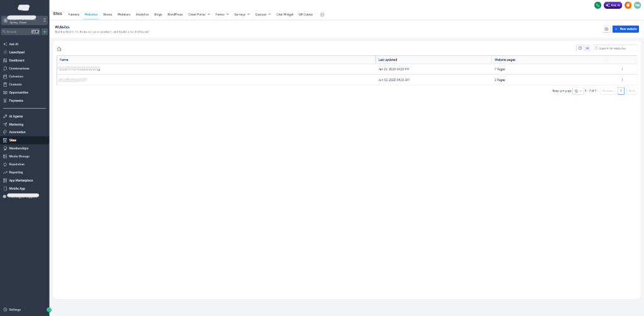Image resolution: width=644 pixels, height=316 pixels.
Task: Select page 1 in pagination
Action: [x=621, y=91]
